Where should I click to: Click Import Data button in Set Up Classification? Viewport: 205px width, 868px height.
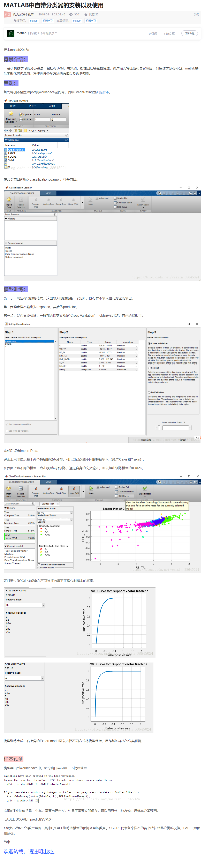[146, 440]
